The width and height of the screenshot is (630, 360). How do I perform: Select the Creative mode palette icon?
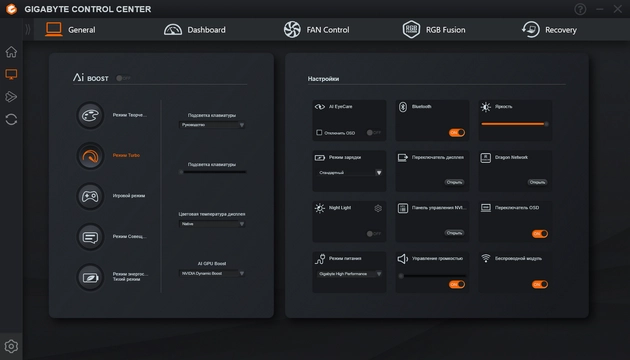tap(90, 115)
